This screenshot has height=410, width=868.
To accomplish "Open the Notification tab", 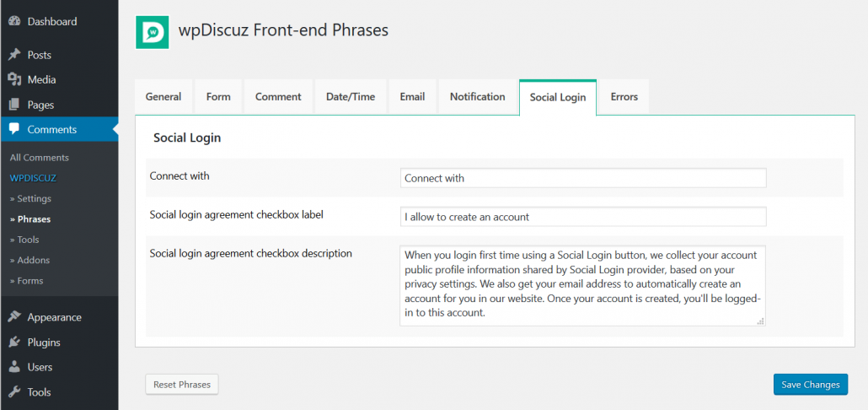I will click(x=477, y=97).
